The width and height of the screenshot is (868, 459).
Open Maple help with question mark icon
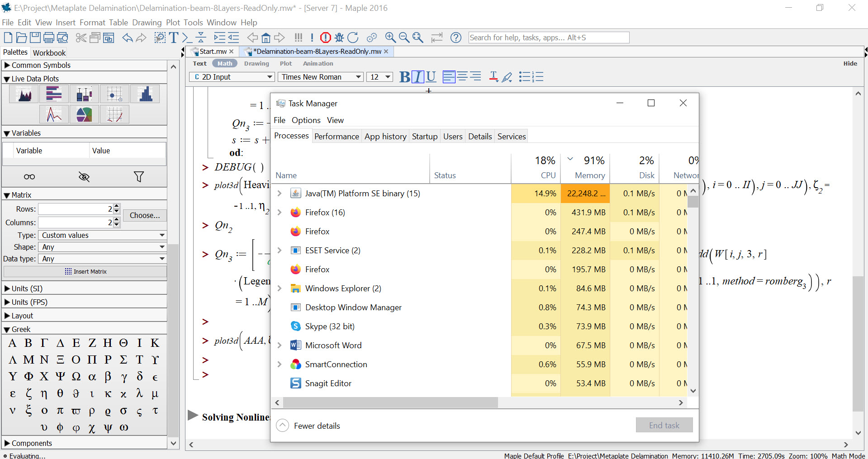click(456, 38)
